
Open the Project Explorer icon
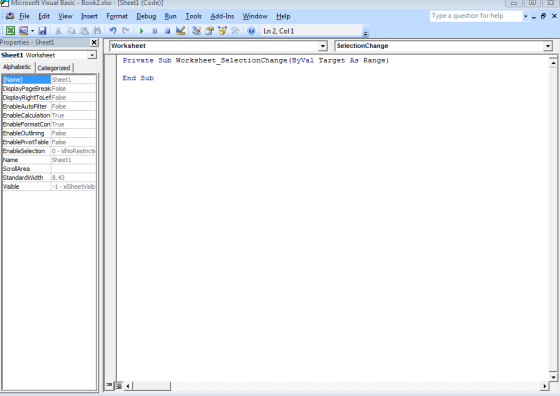point(196,31)
